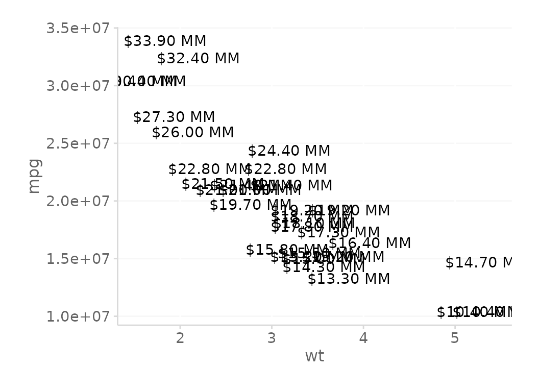Click the $13.30 MM label
539x392 pixels.
(x=349, y=279)
